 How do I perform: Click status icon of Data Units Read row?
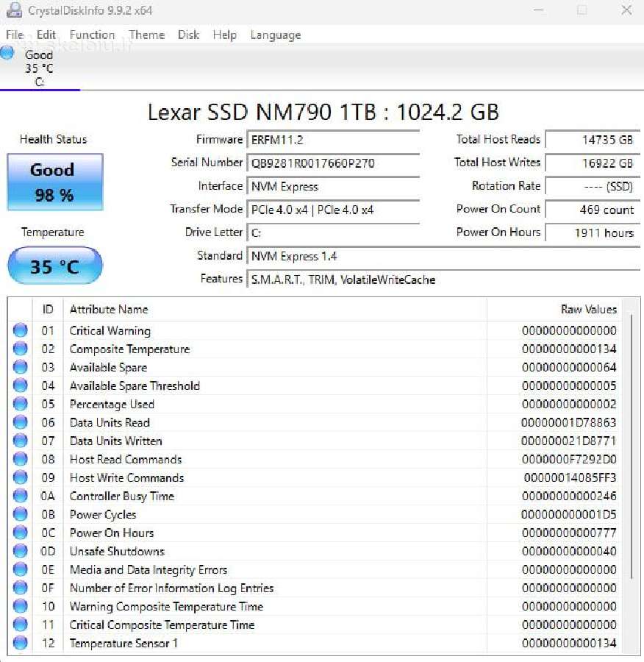click(21, 422)
